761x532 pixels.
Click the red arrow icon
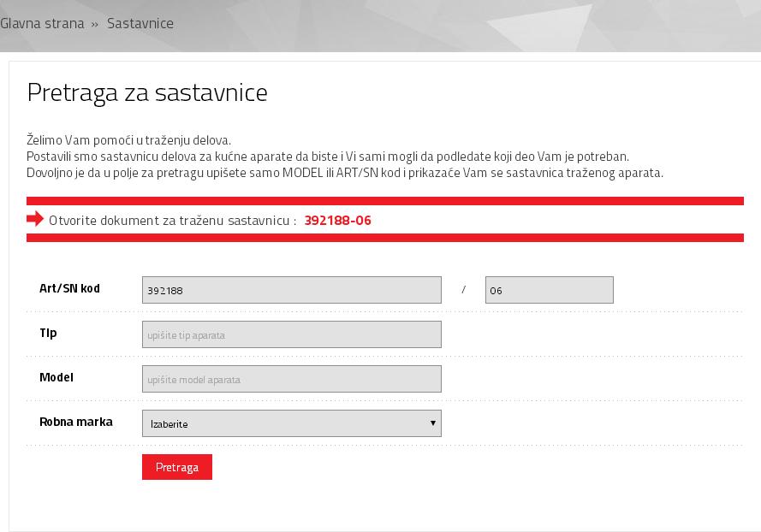(x=35, y=219)
